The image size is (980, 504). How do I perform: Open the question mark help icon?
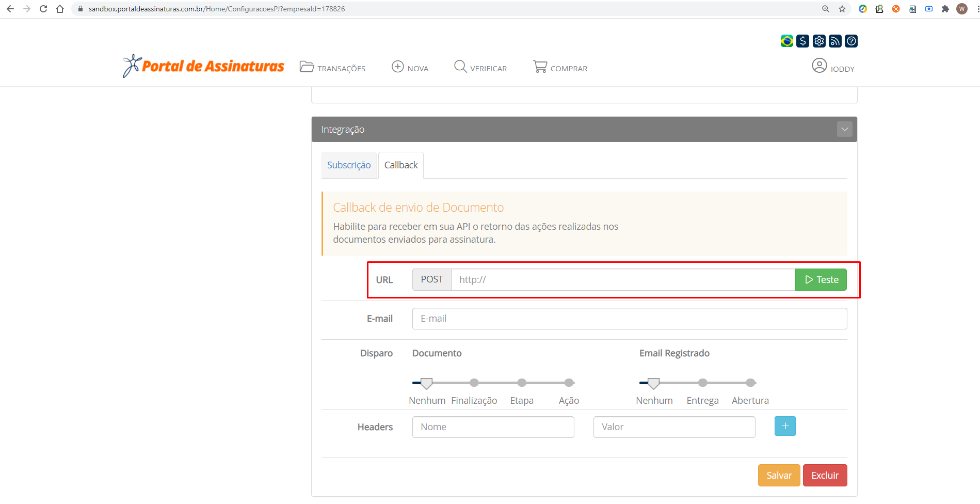coord(852,41)
